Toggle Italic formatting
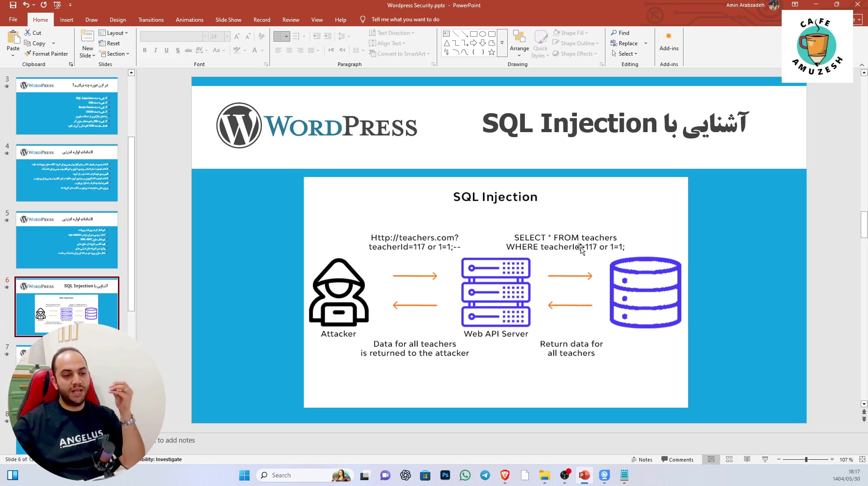 [x=156, y=50]
